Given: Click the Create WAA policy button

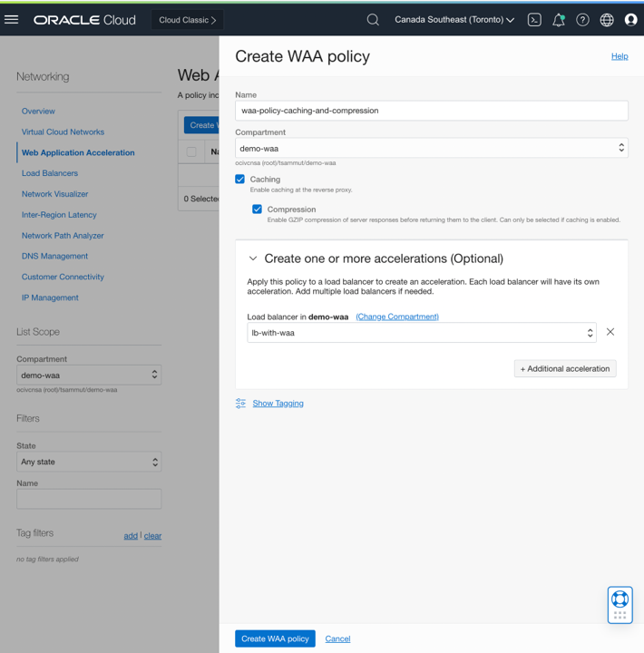Looking at the screenshot, I should click(x=275, y=638).
